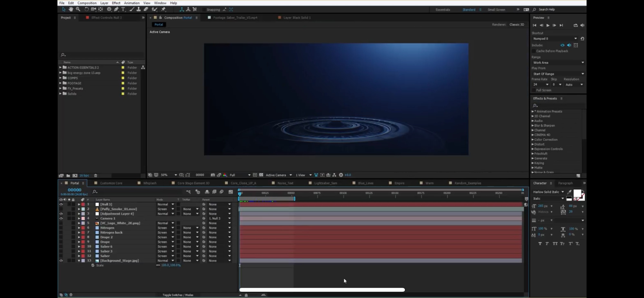Expand the Nitrogen layer properties
This screenshot has height=298, width=644.
click(x=79, y=228)
